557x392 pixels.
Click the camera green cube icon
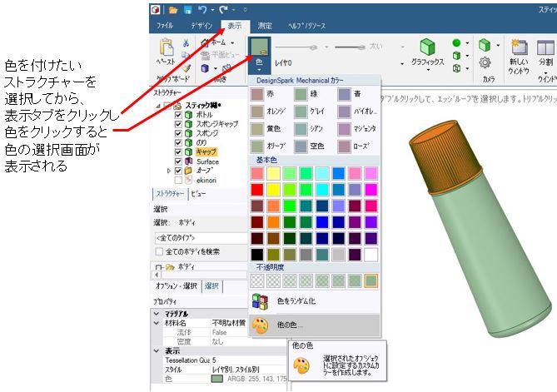tap(485, 45)
